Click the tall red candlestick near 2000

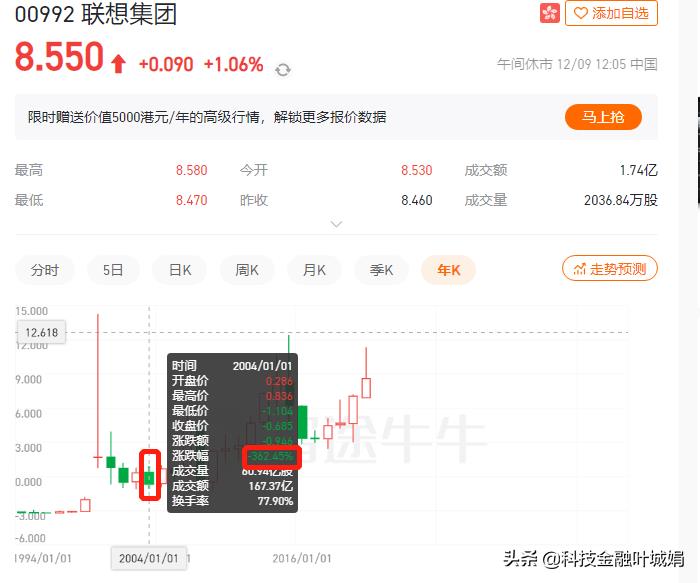[x=98, y=391]
